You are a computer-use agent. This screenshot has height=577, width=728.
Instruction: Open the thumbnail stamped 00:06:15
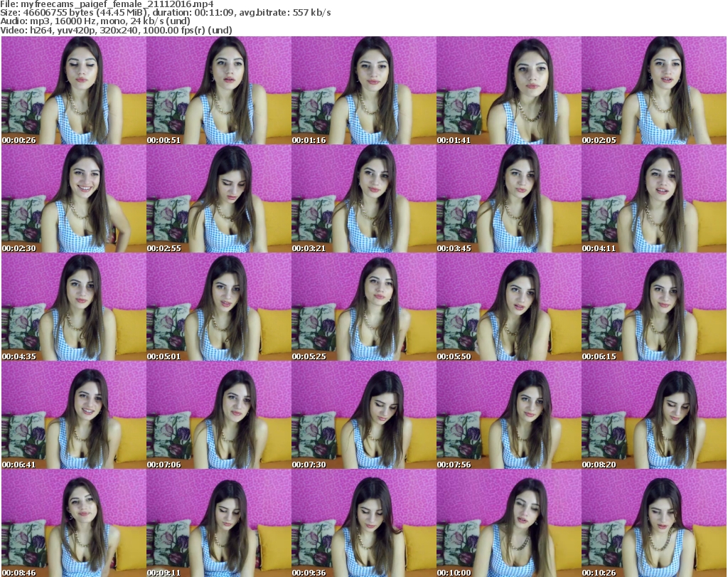click(x=654, y=307)
